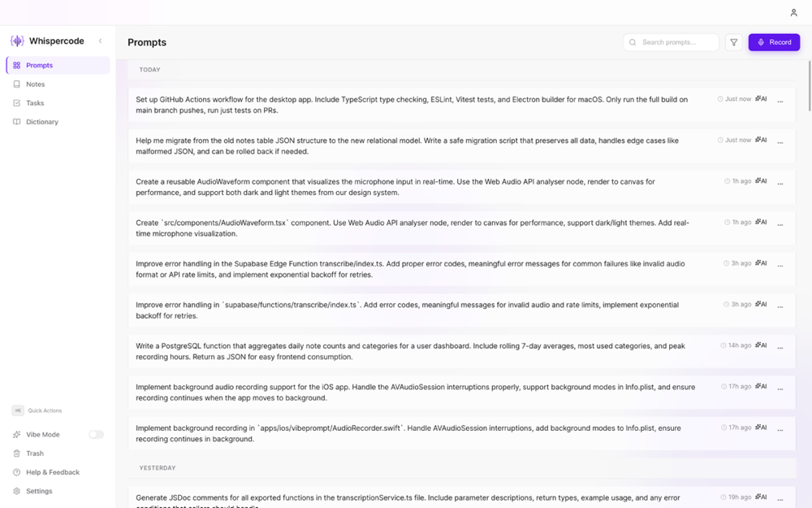
Task: Open the Dictionary section
Action: (x=41, y=122)
